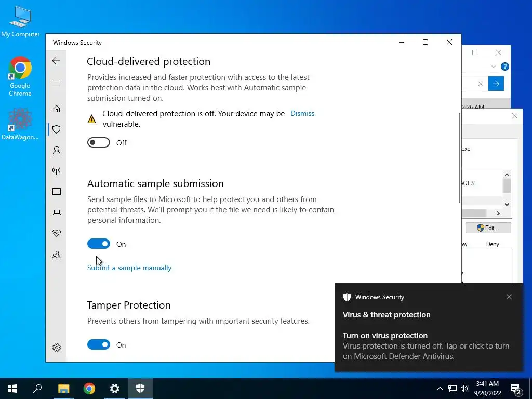
Task: Open the clock showing 3:41 AM
Action: (487, 389)
